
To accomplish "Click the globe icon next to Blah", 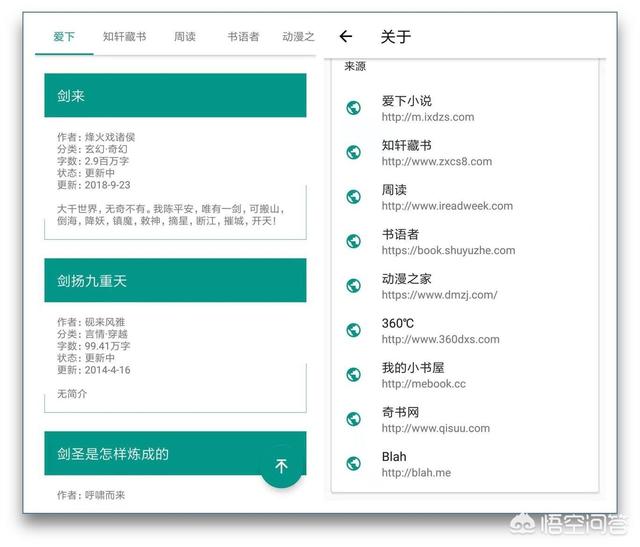I will 353,464.
